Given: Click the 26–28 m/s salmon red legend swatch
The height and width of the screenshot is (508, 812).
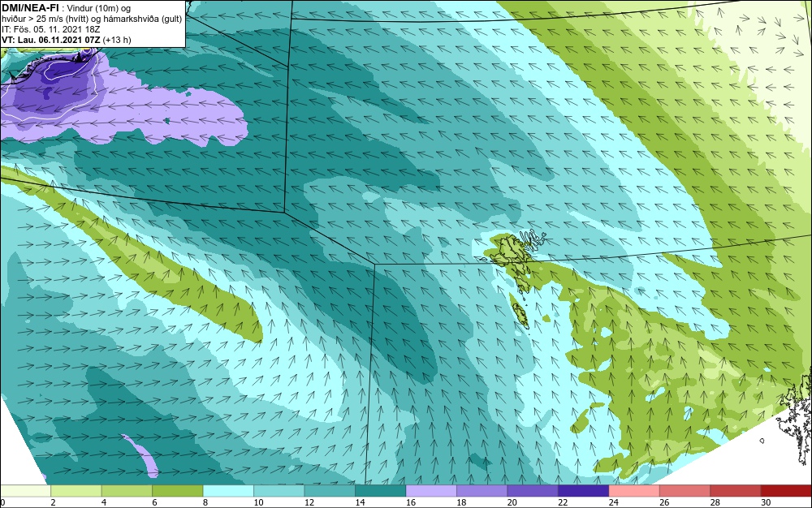Looking at the screenshot, I should pyautogui.click(x=685, y=490).
